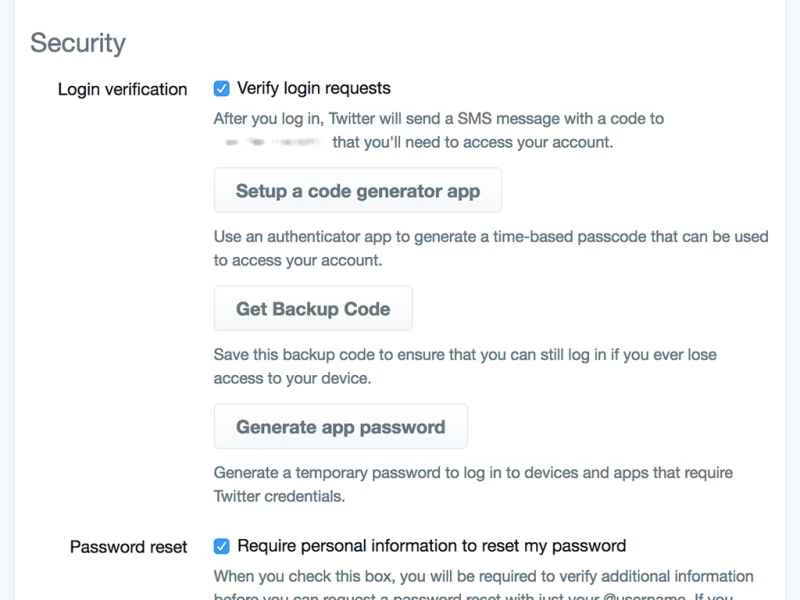The width and height of the screenshot is (800, 600).
Task: Click the "access to your device." text line
Action: coord(292,379)
